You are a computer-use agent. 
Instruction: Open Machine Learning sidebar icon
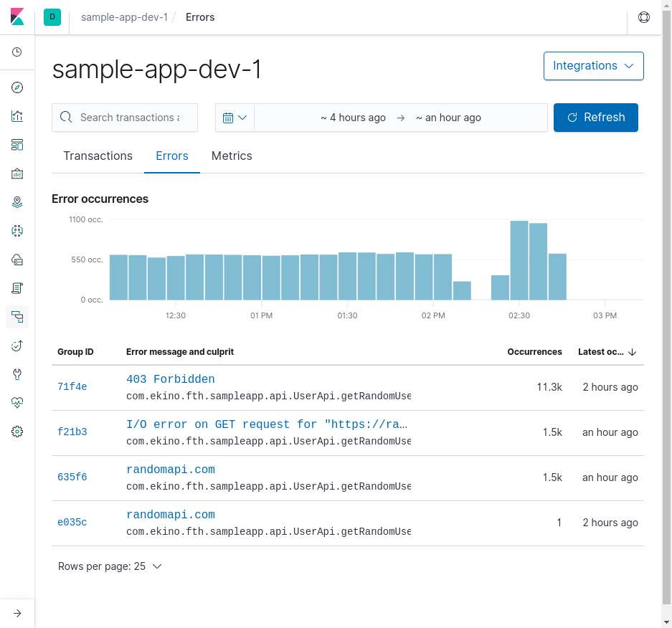(x=17, y=231)
